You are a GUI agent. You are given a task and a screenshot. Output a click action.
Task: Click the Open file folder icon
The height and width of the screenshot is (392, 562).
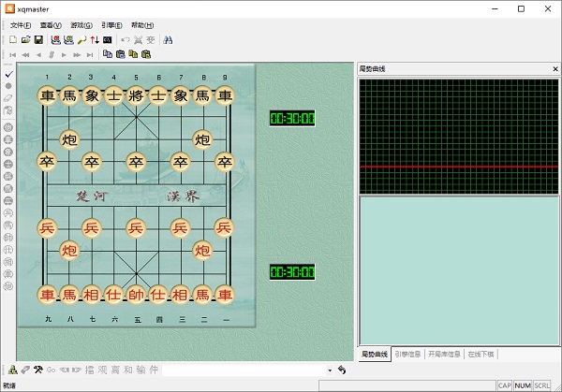click(26, 39)
